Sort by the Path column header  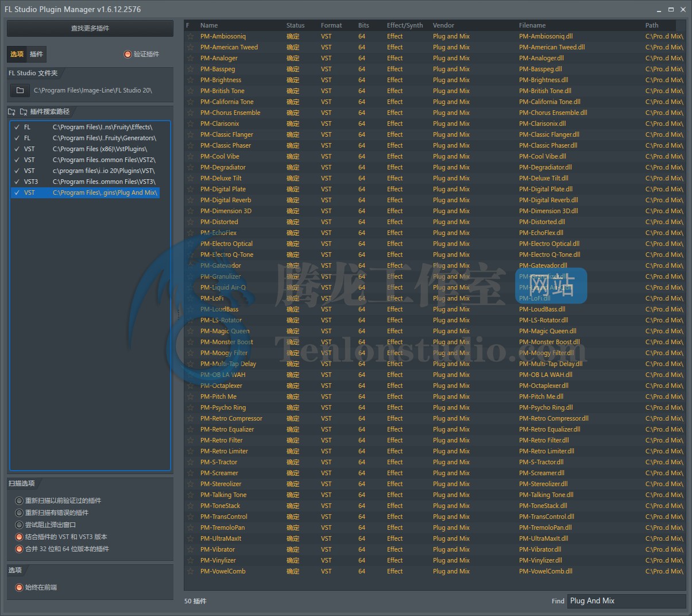pyautogui.click(x=652, y=25)
